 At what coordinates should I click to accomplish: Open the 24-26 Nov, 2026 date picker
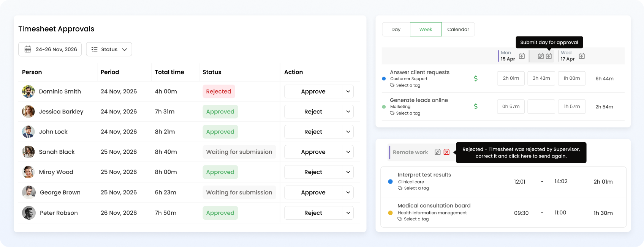[x=50, y=49]
